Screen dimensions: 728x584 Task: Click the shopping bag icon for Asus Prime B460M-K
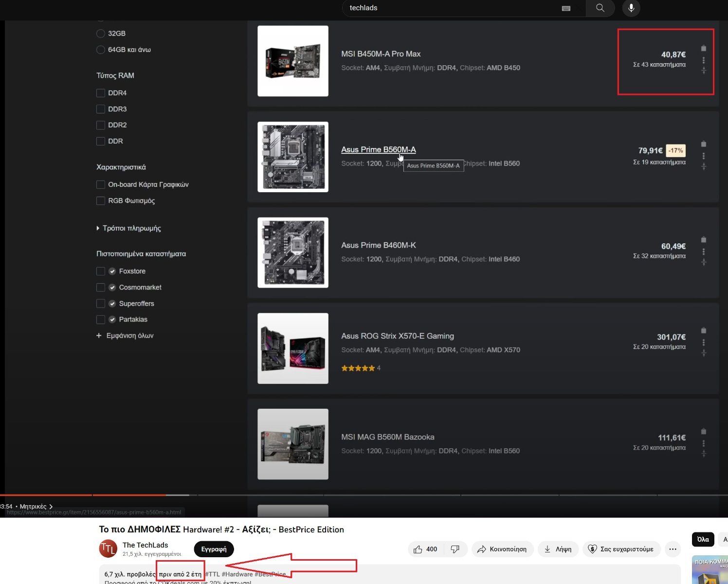704,239
